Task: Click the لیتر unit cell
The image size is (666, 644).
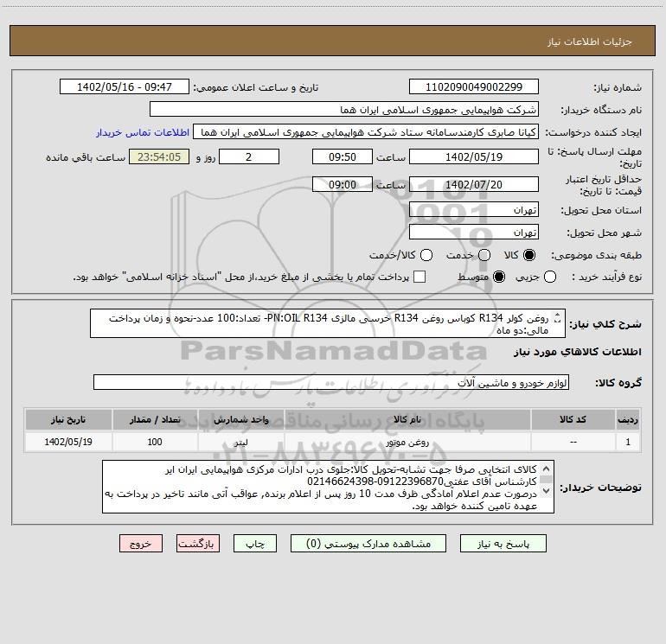Action: click(240, 443)
